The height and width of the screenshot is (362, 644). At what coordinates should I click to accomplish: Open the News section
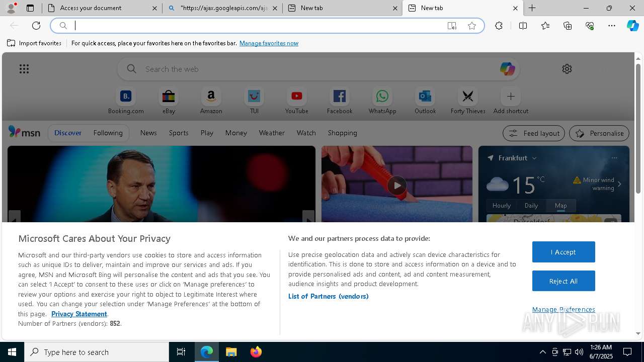tap(148, 133)
